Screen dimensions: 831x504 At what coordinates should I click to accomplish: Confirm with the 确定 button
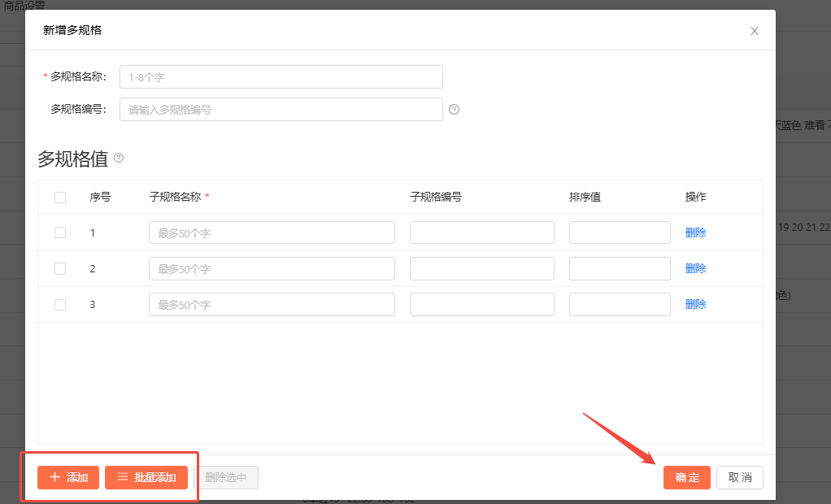pyautogui.click(x=687, y=477)
